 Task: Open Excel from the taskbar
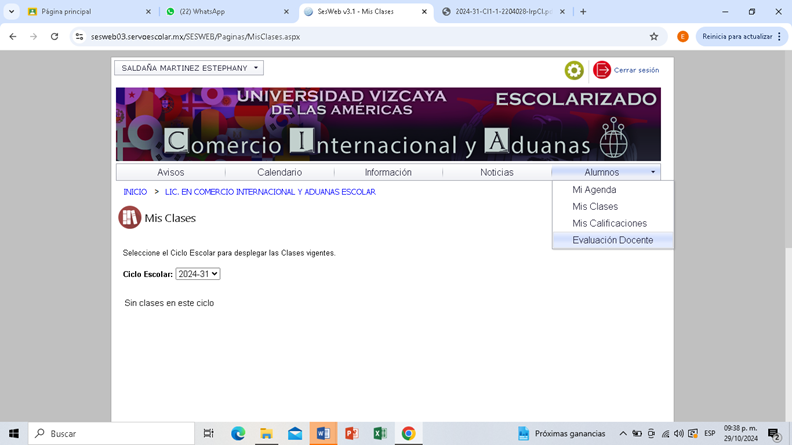point(380,433)
